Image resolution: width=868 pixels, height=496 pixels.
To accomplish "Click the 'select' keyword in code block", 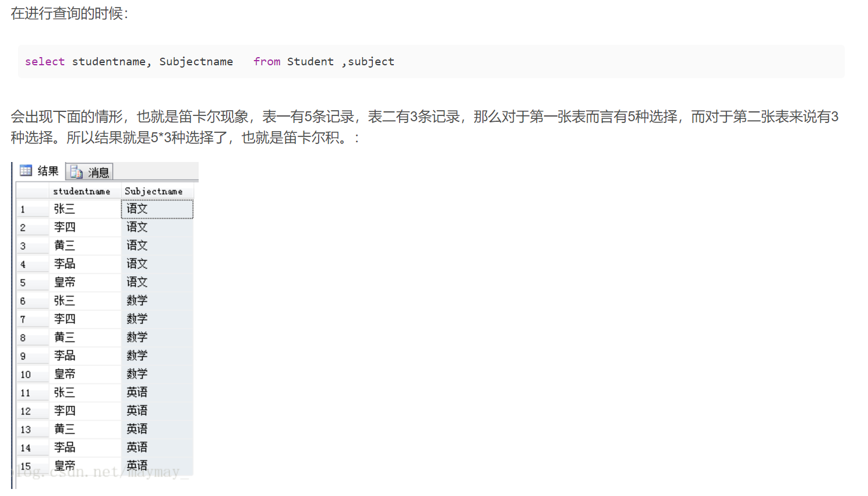I will pyautogui.click(x=45, y=61).
